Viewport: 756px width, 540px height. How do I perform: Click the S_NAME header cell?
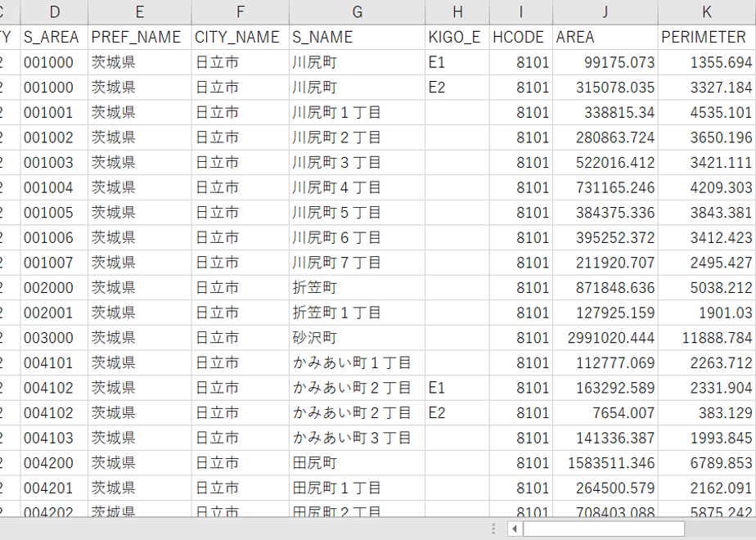(358, 37)
